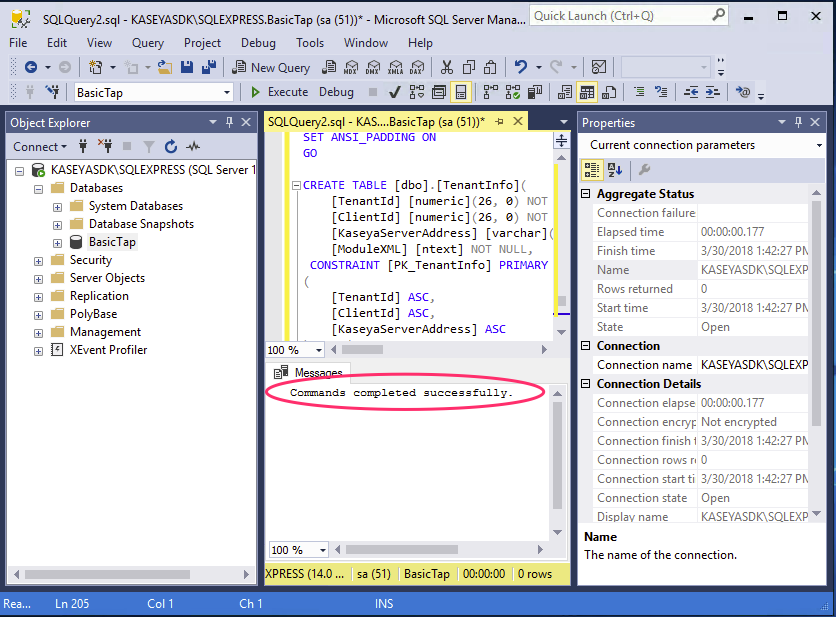Click the New Query button

(x=271, y=67)
